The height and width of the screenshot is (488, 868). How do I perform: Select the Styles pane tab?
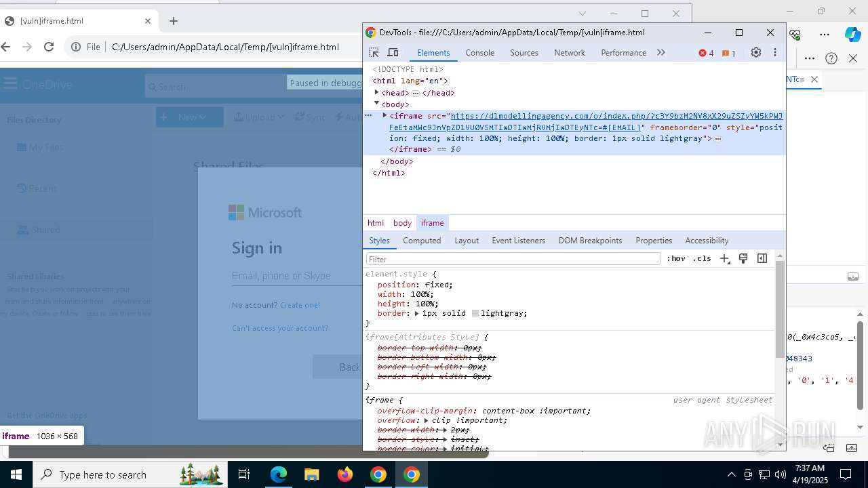[379, 241]
